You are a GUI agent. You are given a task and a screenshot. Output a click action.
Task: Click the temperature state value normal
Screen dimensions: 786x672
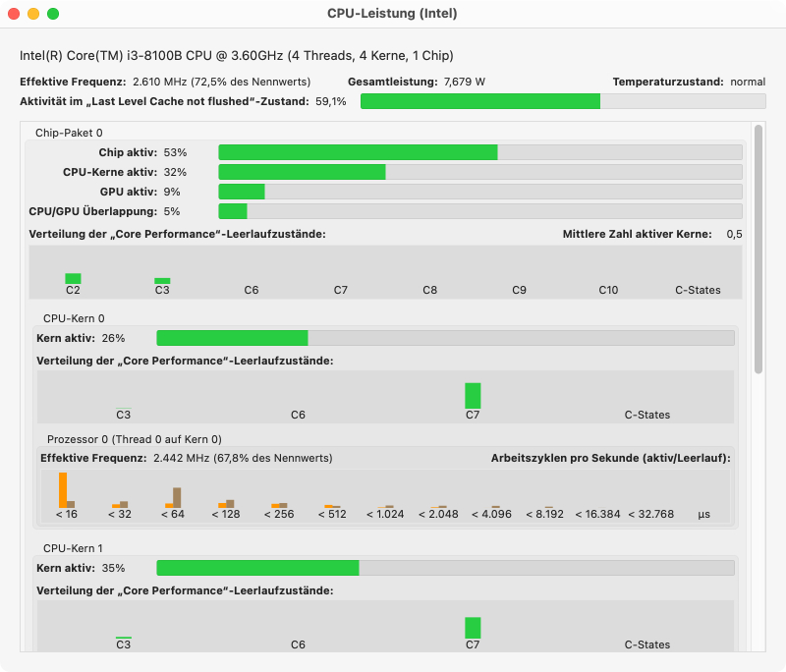pyautogui.click(x=748, y=82)
